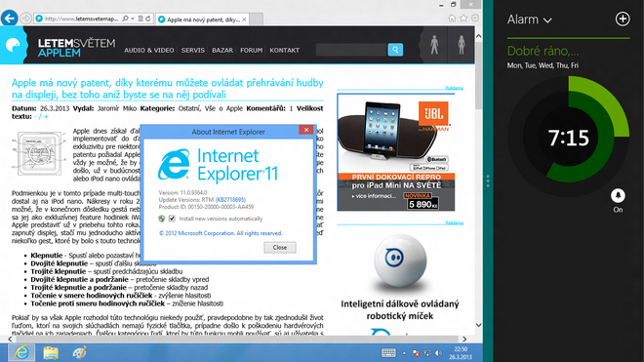
Task: Expand the Alarm dropdown chevron
Action: pyautogui.click(x=547, y=20)
